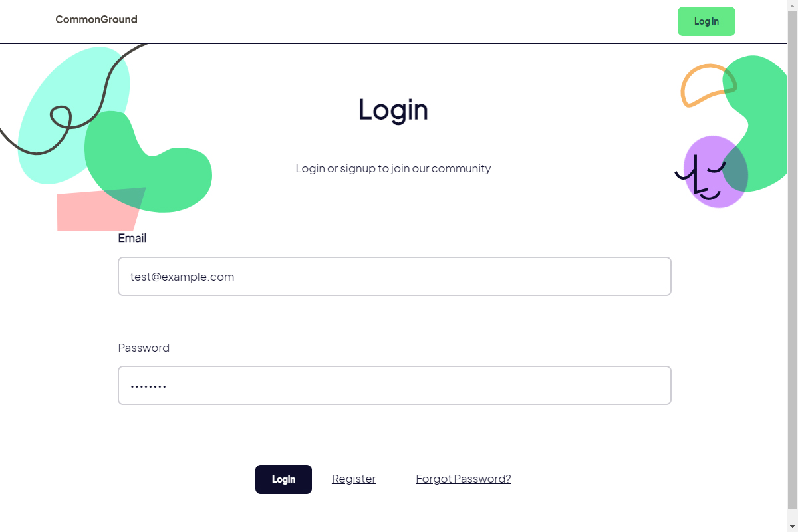Viewport: 798px width, 532px height.
Task: Click the Password field label
Action: click(144, 348)
